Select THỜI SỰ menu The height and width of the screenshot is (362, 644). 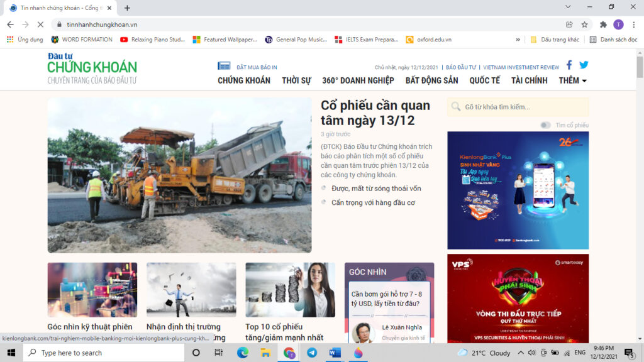tap(297, 80)
